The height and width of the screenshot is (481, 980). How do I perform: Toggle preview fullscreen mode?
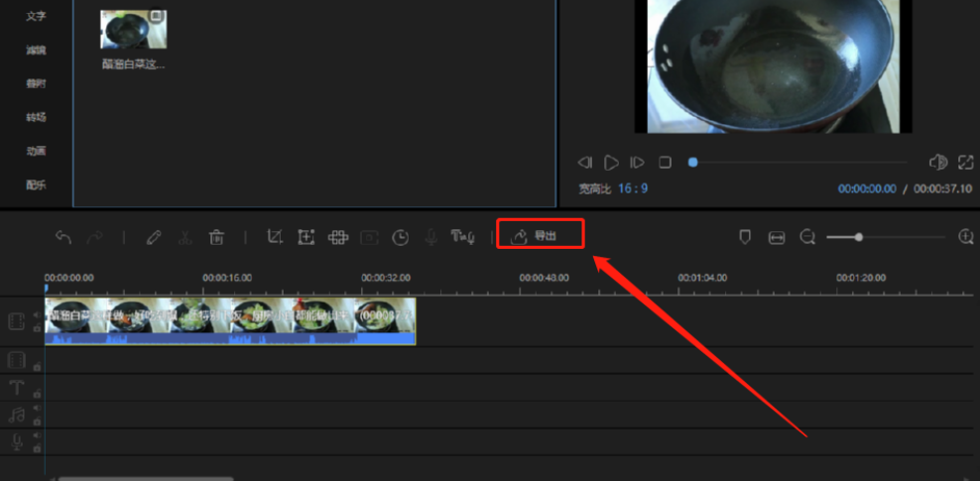(x=965, y=162)
